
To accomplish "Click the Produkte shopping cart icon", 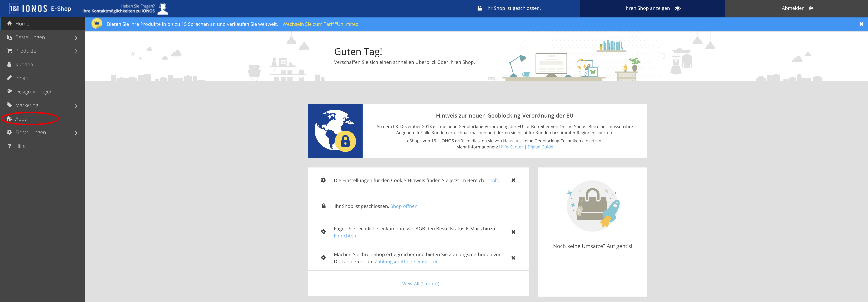I will (x=9, y=50).
